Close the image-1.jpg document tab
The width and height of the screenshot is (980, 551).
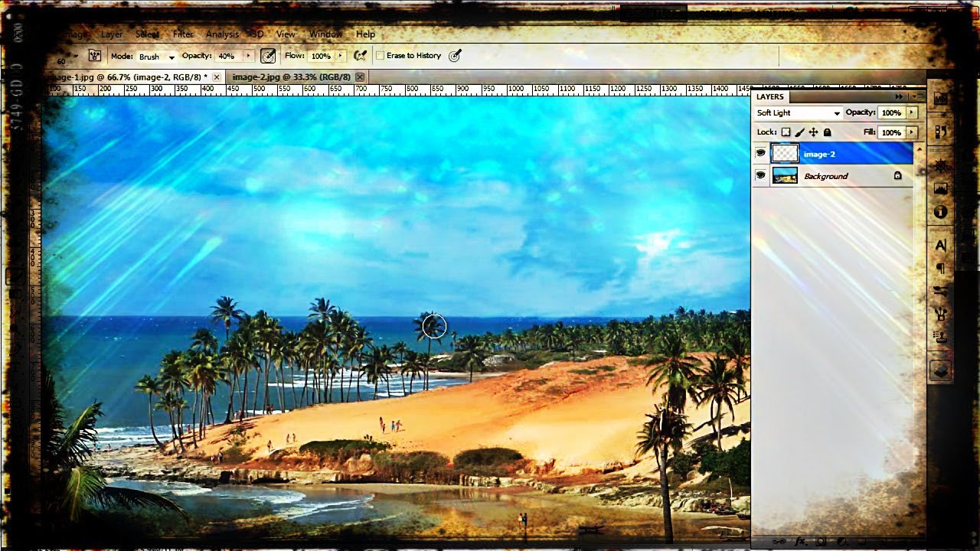[x=217, y=77]
